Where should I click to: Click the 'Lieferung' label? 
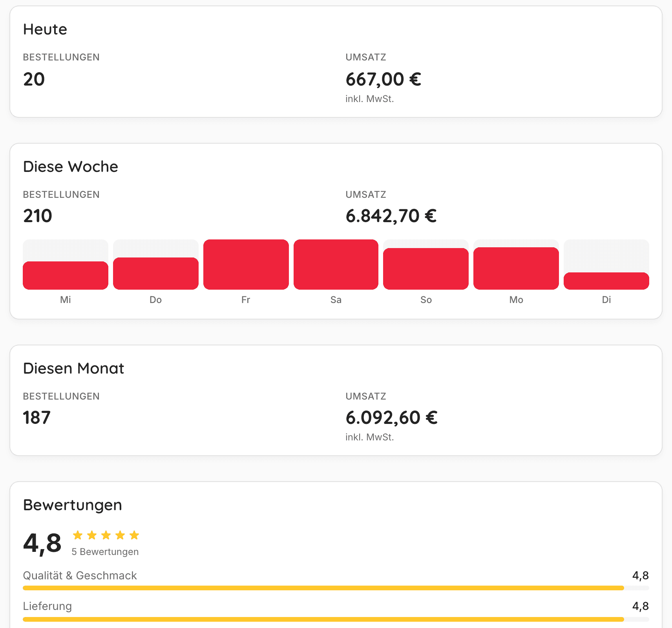47,606
